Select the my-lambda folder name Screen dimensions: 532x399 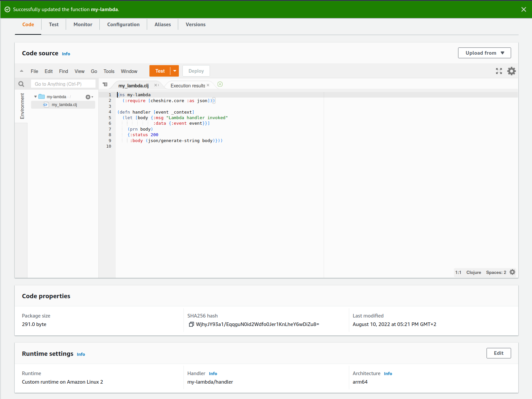coord(56,97)
